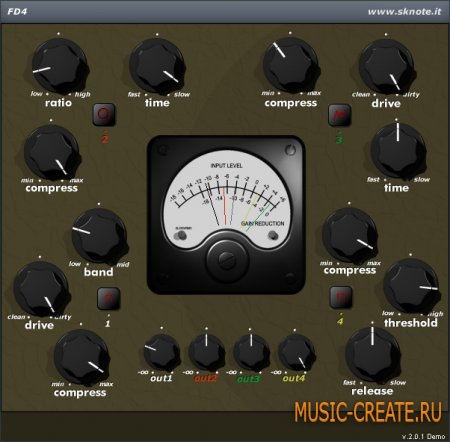Screen dimensions: 450x442
Task: Click the threshold knob
Action: pyautogui.click(x=411, y=287)
